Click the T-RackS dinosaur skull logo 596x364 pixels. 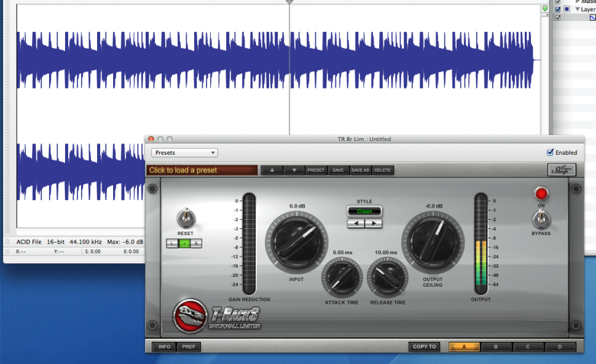point(190,316)
